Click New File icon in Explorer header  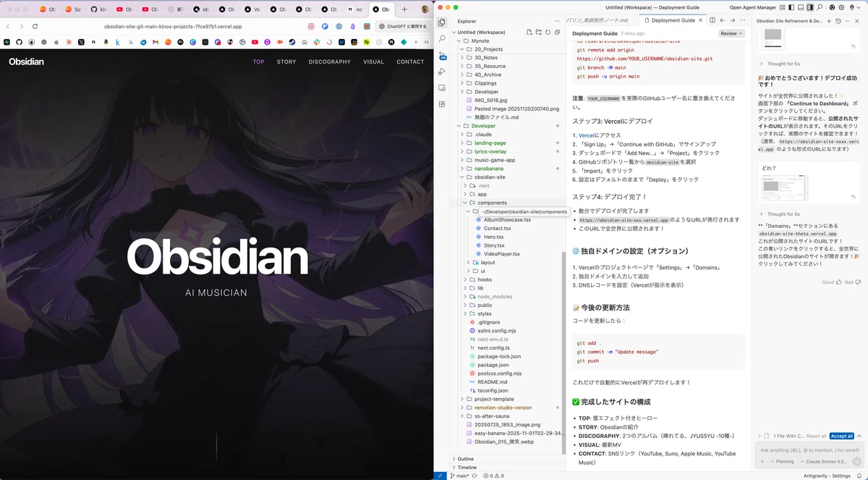coord(529,32)
